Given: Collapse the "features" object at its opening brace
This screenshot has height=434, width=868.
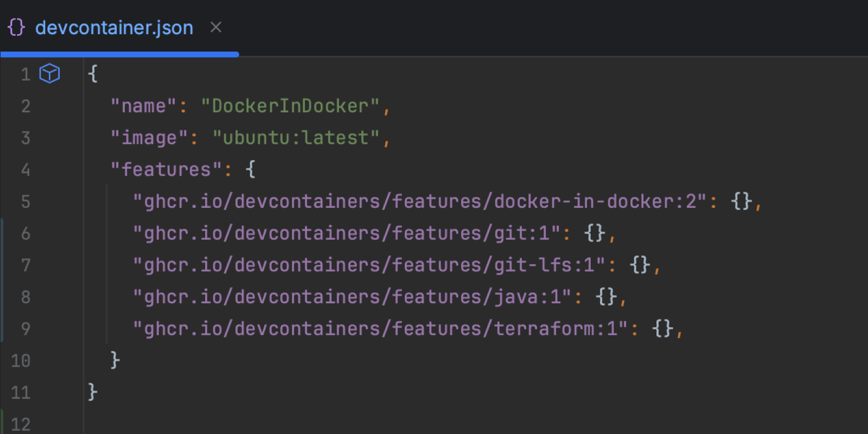Looking at the screenshot, I should tap(251, 169).
